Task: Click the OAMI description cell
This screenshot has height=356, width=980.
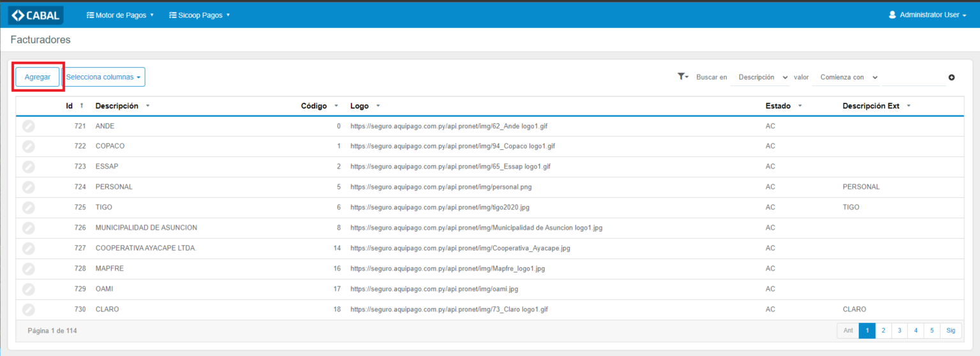Action: point(105,289)
